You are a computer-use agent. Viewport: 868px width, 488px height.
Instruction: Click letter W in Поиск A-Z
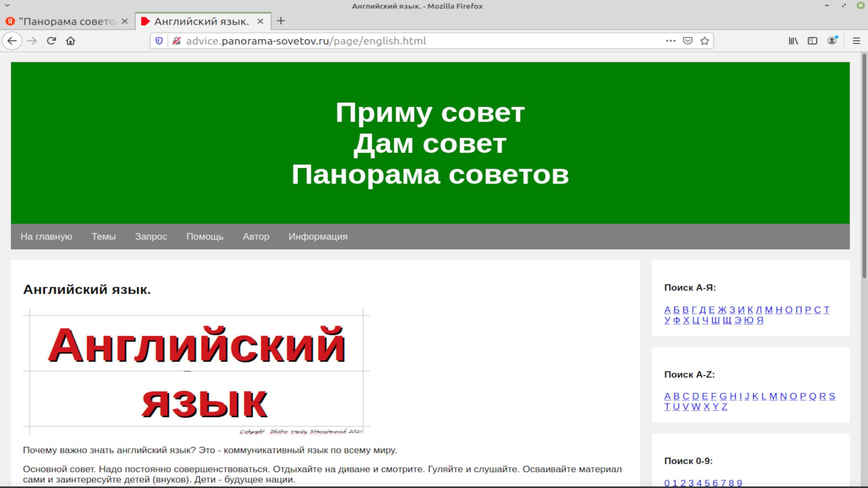coord(696,407)
